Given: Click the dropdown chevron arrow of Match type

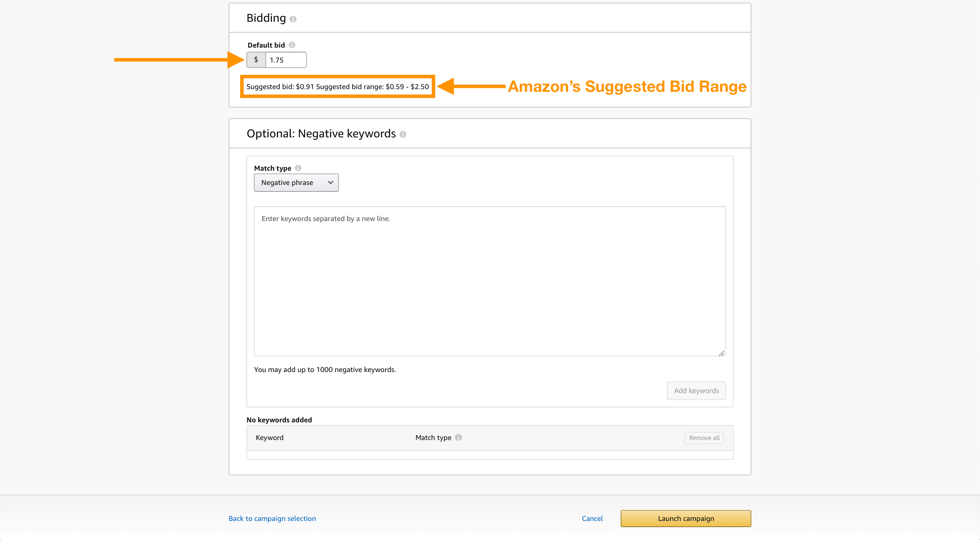Looking at the screenshot, I should coord(330,183).
